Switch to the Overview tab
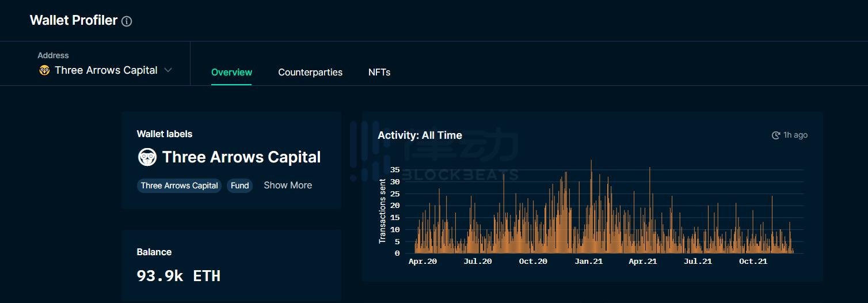This screenshot has height=303, width=868. [x=231, y=72]
